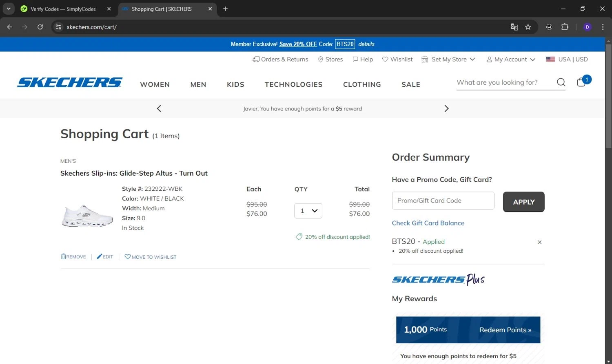Expand the Set My Store dropdown
The height and width of the screenshot is (364, 612).
point(448,60)
